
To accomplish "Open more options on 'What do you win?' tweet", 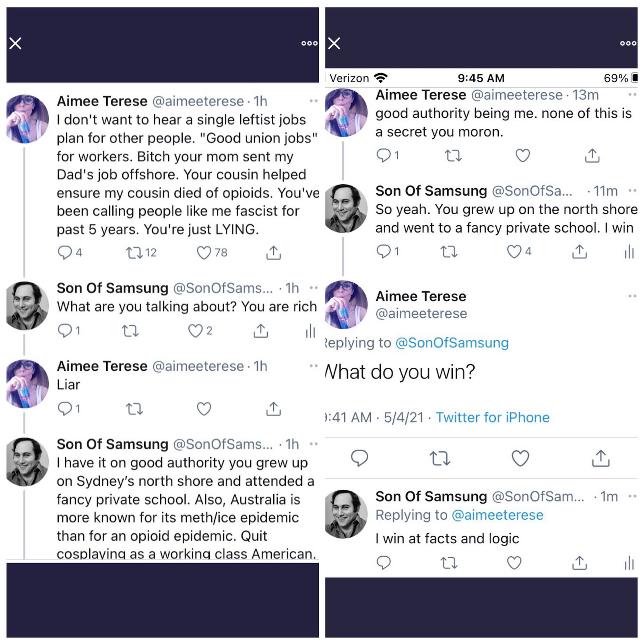I will [632, 296].
